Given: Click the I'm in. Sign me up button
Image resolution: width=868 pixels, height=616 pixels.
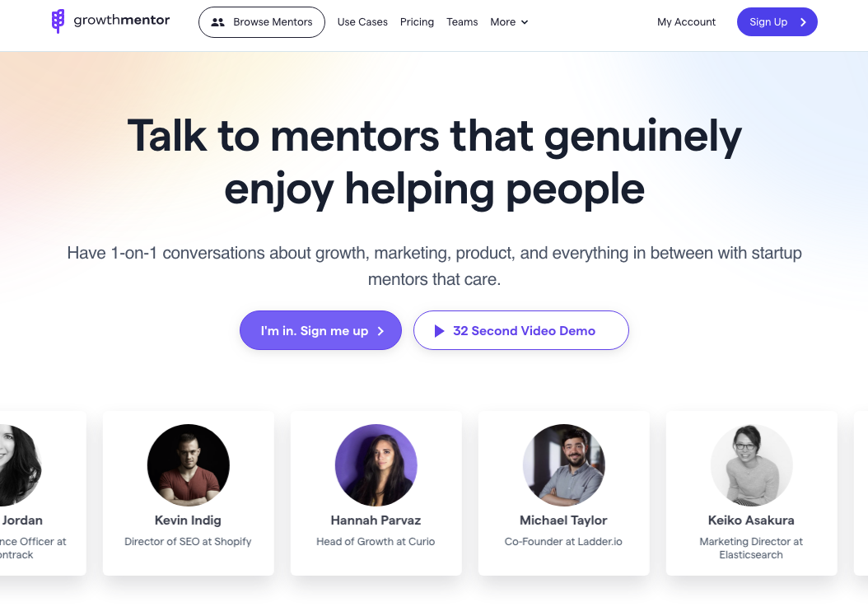Looking at the screenshot, I should click(320, 330).
